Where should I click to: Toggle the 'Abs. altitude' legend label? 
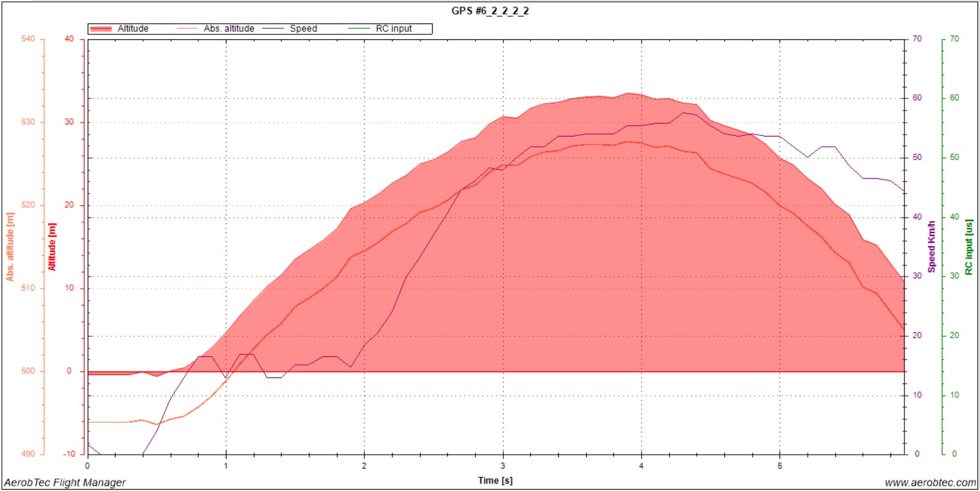pos(228,28)
